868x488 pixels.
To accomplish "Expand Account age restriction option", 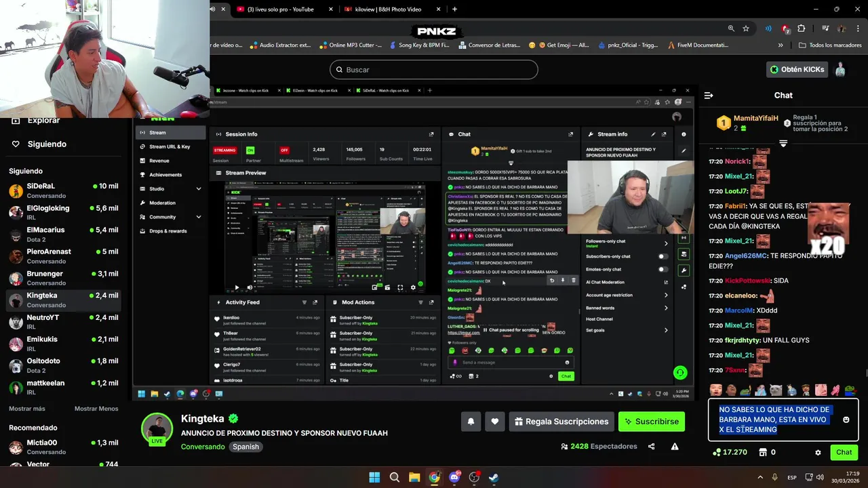I will [666, 295].
